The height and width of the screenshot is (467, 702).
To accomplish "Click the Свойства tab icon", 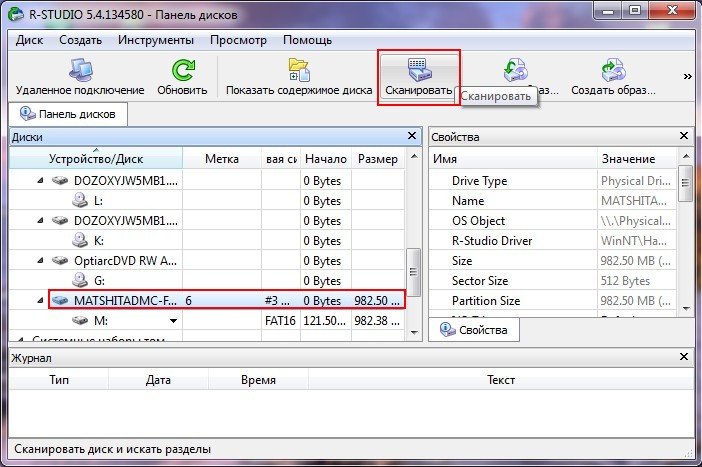I will (447, 330).
